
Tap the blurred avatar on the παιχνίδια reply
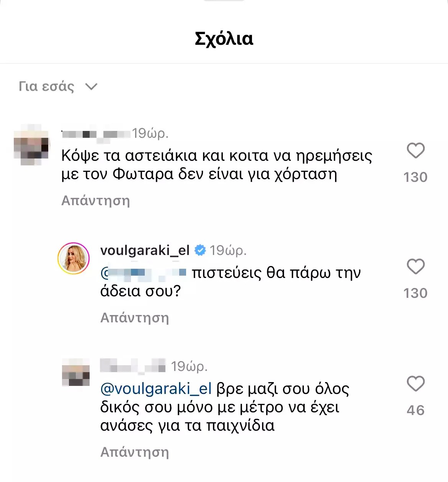pos(75,373)
